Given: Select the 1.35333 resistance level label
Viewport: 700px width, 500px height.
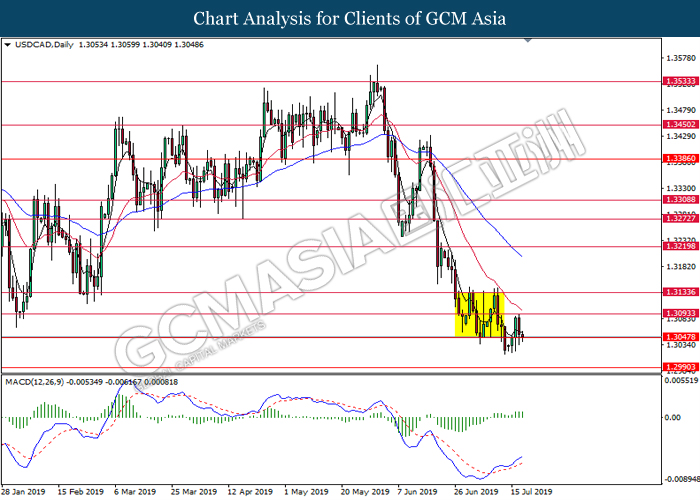Looking at the screenshot, I should click(x=680, y=81).
